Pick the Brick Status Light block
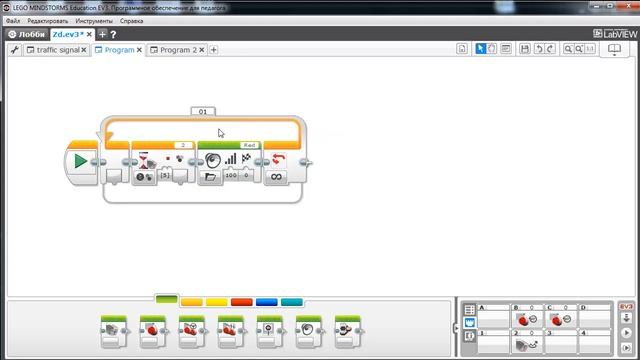This screenshot has width=640, height=360. coord(347,331)
